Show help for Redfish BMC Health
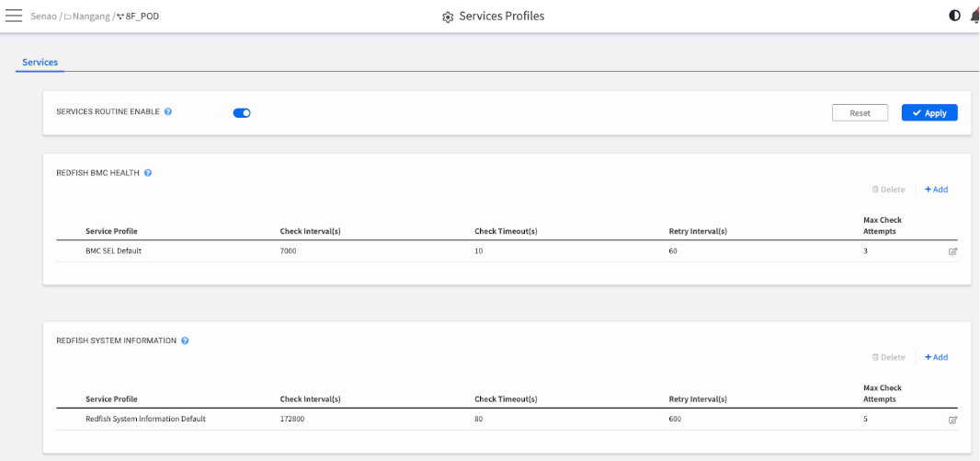The height and width of the screenshot is (461, 980). [148, 172]
